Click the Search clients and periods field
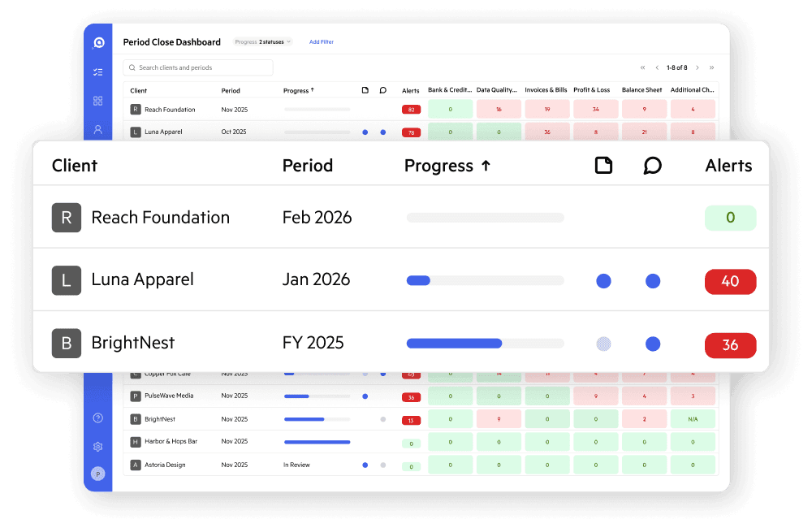 pos(198,67)
